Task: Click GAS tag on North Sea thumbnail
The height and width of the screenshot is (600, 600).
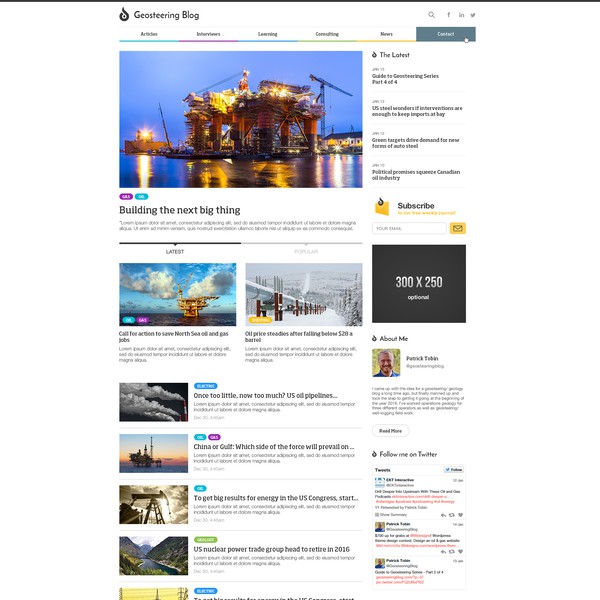Action: 142,320
